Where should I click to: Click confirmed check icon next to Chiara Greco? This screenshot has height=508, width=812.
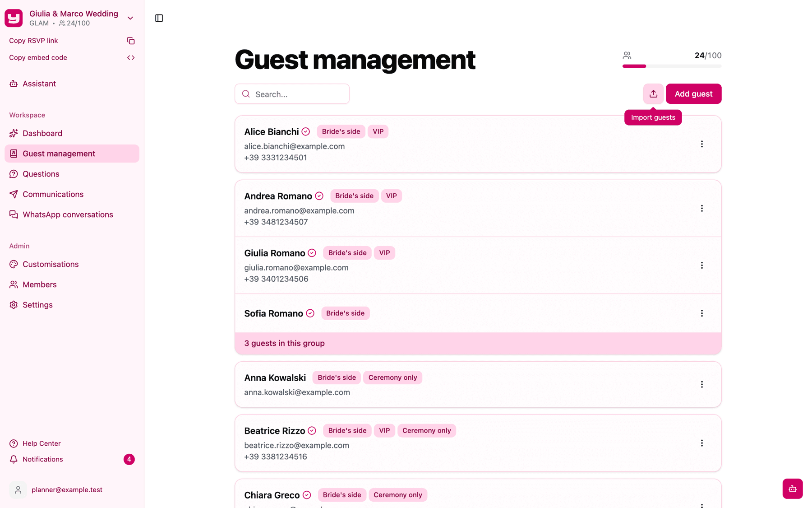(307, 495)
